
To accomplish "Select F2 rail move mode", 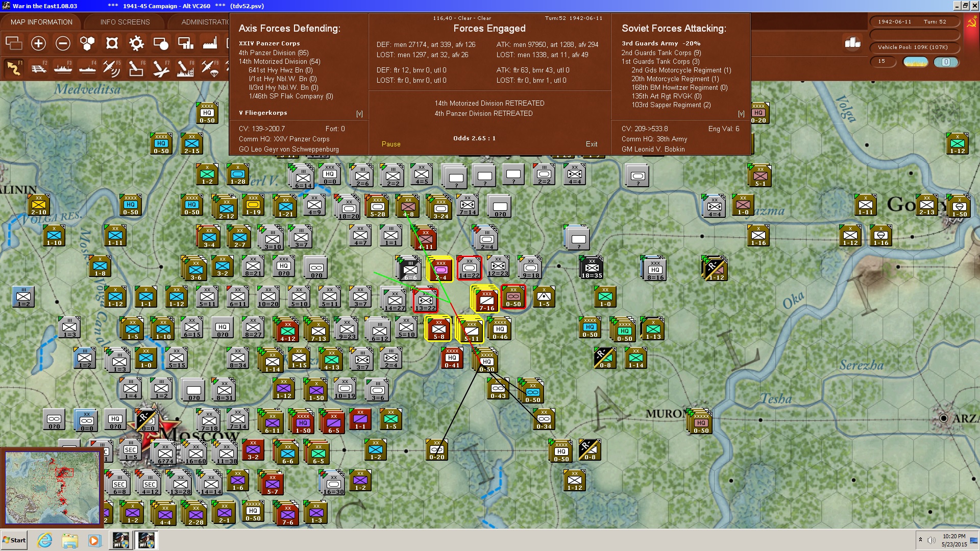I will [38, 68].
